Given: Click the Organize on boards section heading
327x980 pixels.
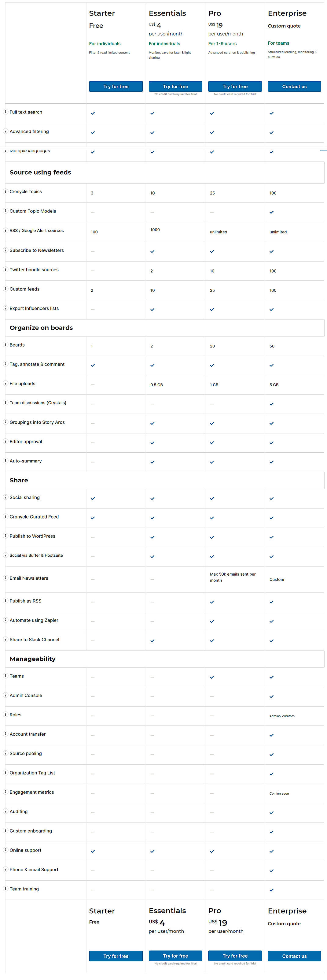Looking at the screenshot, I should pyautogui.click(x=41, y=327).
